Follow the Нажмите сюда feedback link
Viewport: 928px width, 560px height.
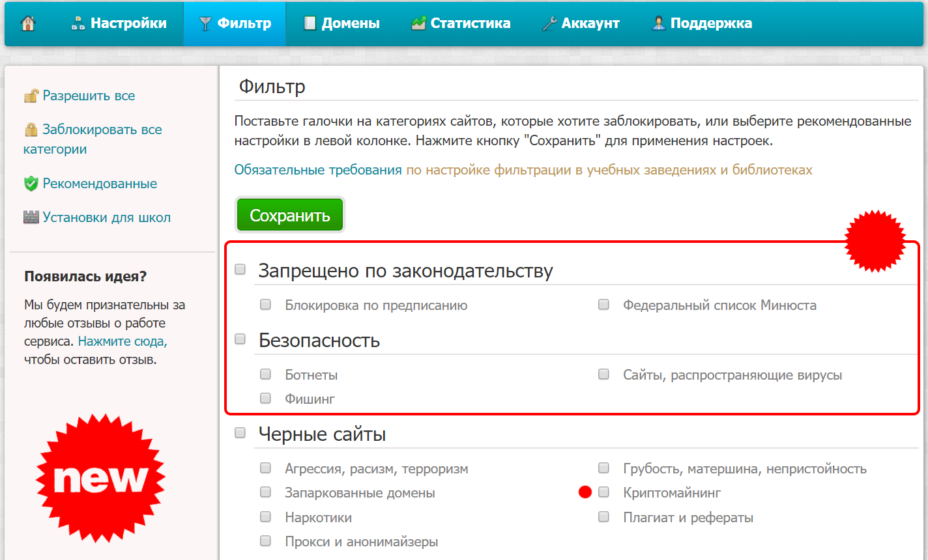tap(123, 341)
